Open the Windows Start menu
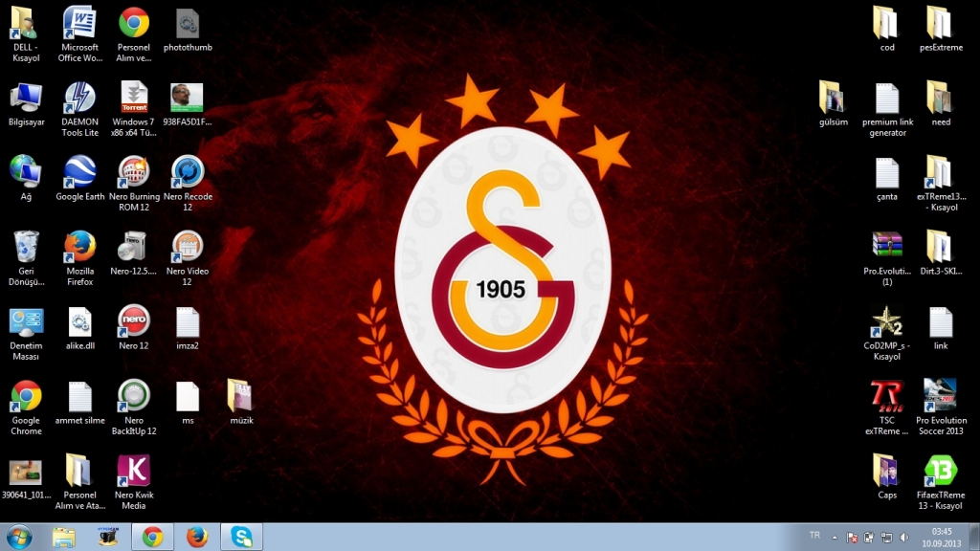The height and width of the screenshot is (551, 980). tap(19, 538)
